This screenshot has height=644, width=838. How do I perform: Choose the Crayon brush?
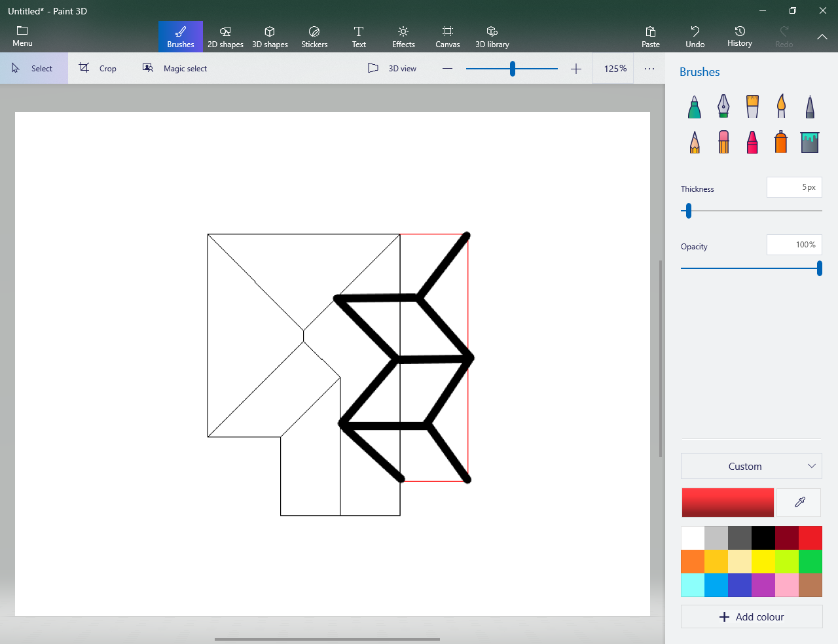pyautogui.click(x=752, y=142)
